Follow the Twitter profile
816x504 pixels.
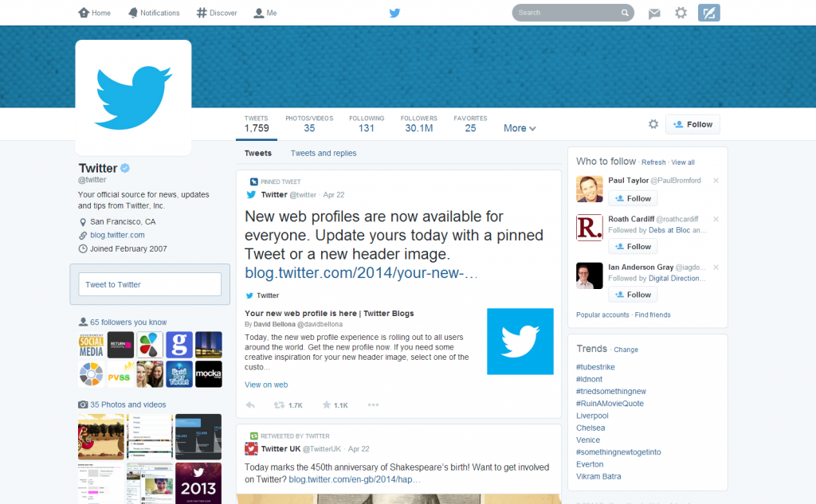click(692, 124)
